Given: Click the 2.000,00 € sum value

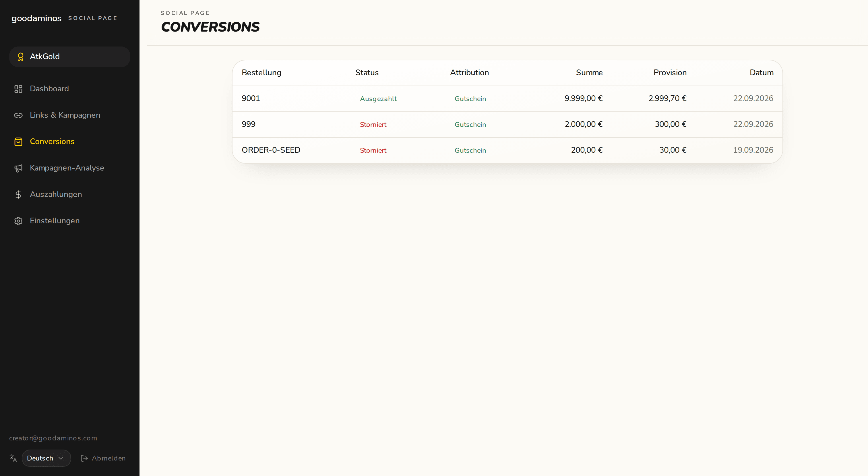Looking at the screenshot, I should click(x=584, y=124).
